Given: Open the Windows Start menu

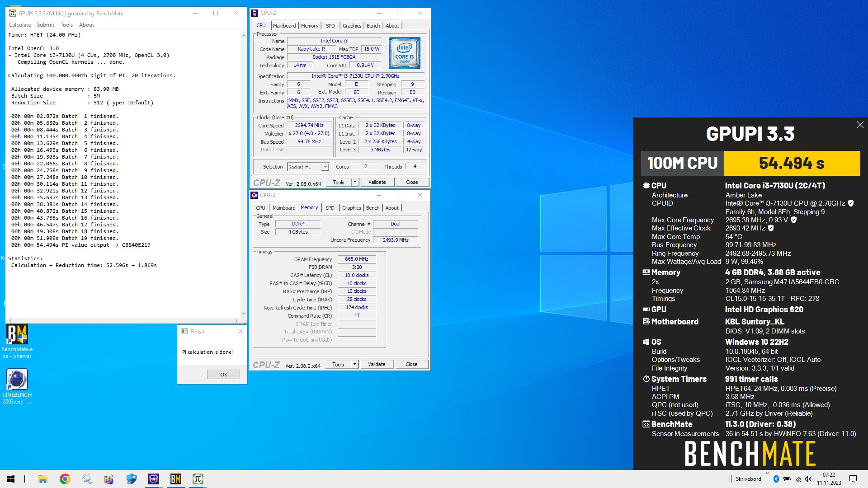Looking at the screenshot, I should point(11,479).
